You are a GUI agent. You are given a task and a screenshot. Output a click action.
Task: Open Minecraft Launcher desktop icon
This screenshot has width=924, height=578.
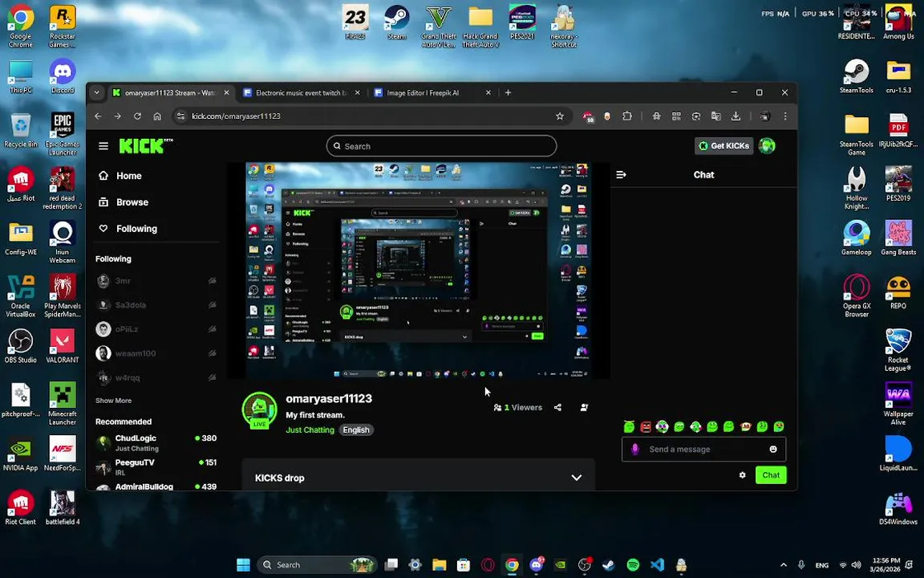pos(63,404)
